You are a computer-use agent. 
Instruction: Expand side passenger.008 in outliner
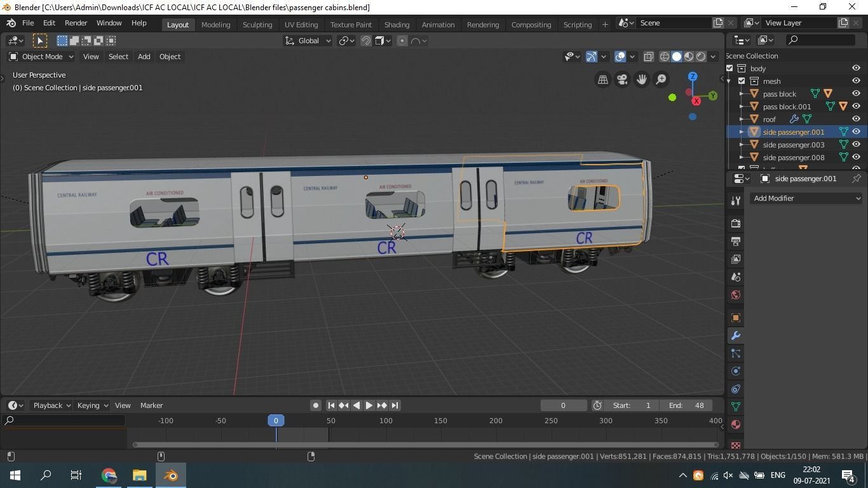point(742,158)
